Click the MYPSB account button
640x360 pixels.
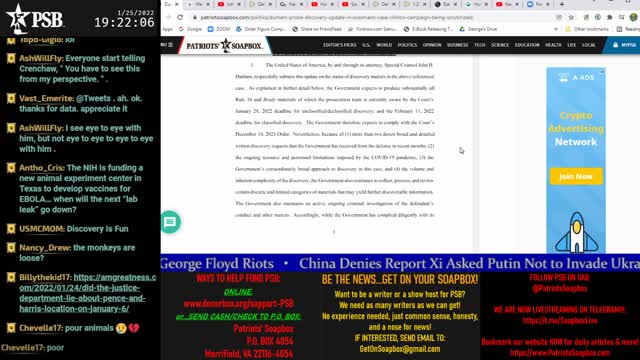pos(624,45)
